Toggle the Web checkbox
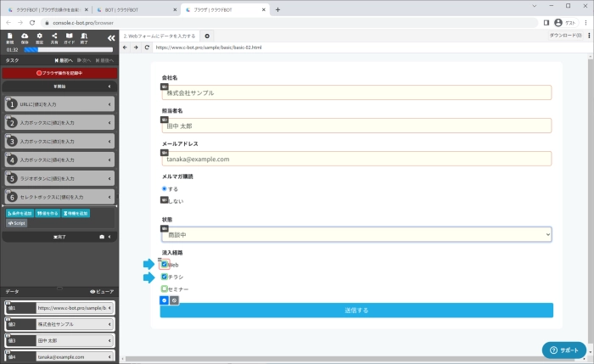 click(165, 265)
